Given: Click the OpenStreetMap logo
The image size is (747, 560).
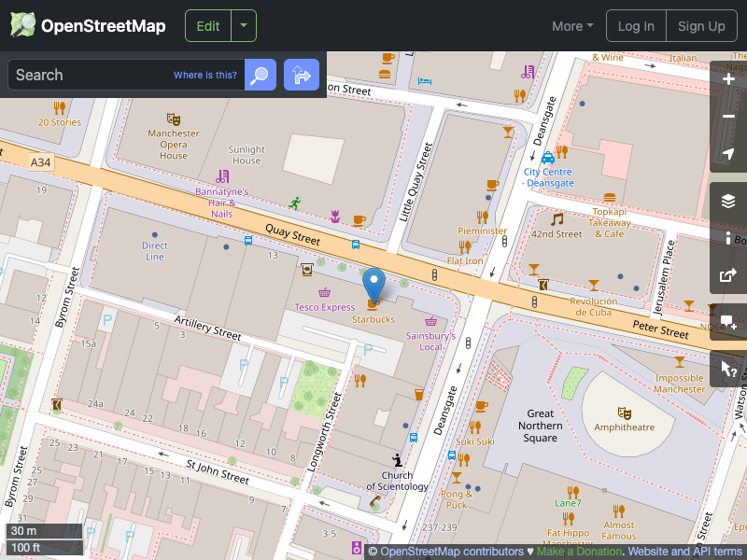Looking at the screenshot, I should pos(87,25).
